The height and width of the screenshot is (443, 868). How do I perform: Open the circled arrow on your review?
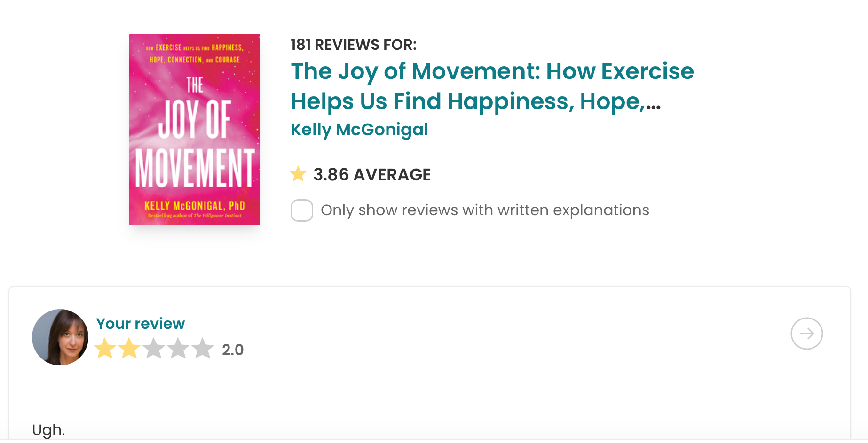[806, 334]
